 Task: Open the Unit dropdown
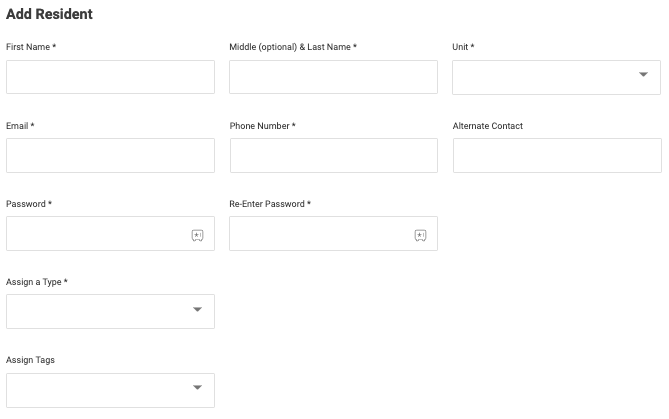556,77
